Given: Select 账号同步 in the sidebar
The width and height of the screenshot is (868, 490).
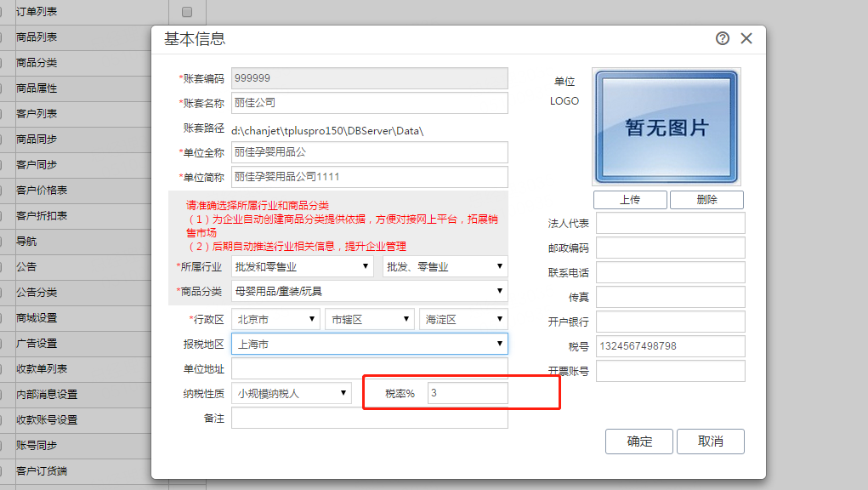Looking at the screenshot, I should click(37, 445).
